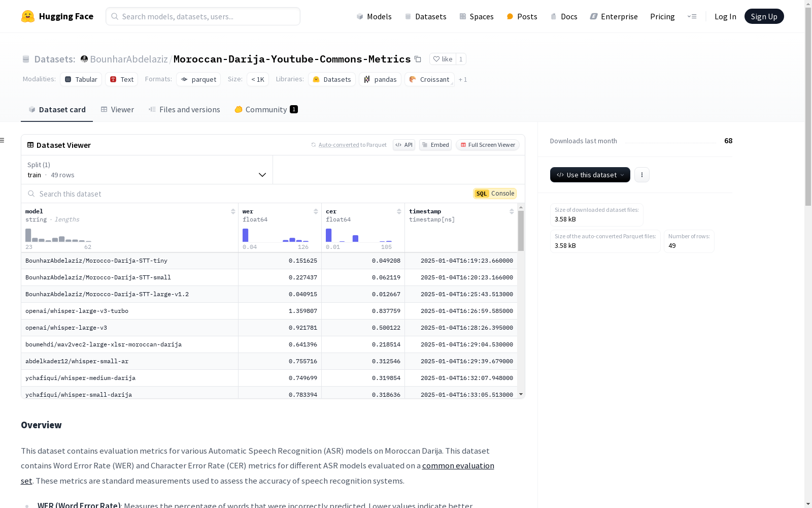Switch to the Viewer tab

pos(117,110)
